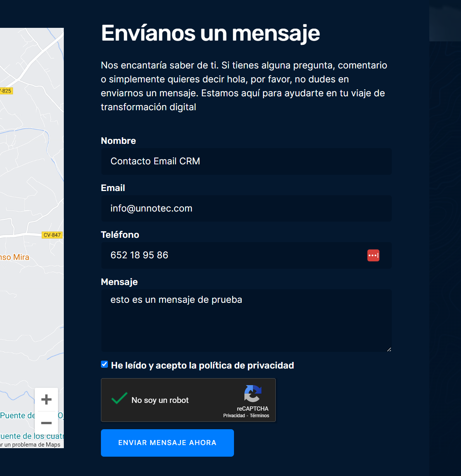Click into the Email field

click(246, 208)
